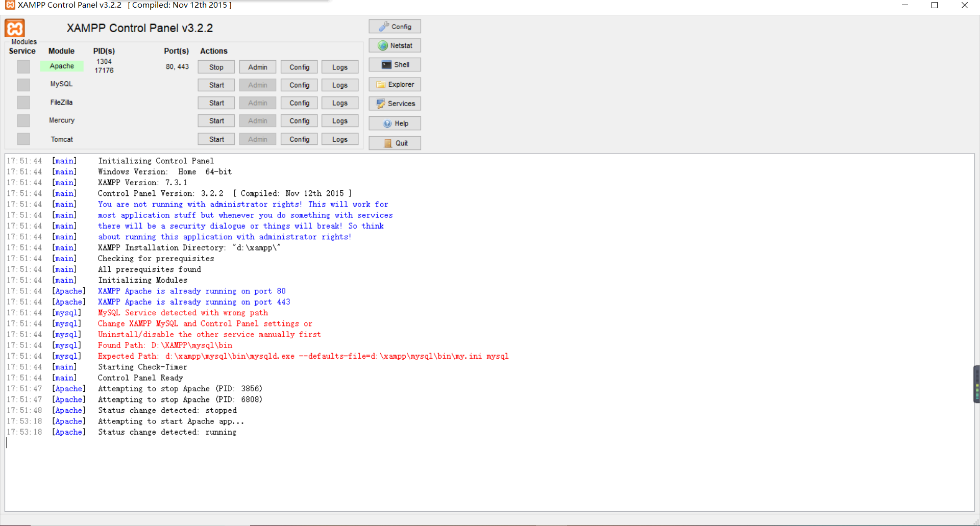Image resolution: width=980 pixels, height=526 pixels.
Task: Open Apache Config menu
Action: click(x=299, y=67)
